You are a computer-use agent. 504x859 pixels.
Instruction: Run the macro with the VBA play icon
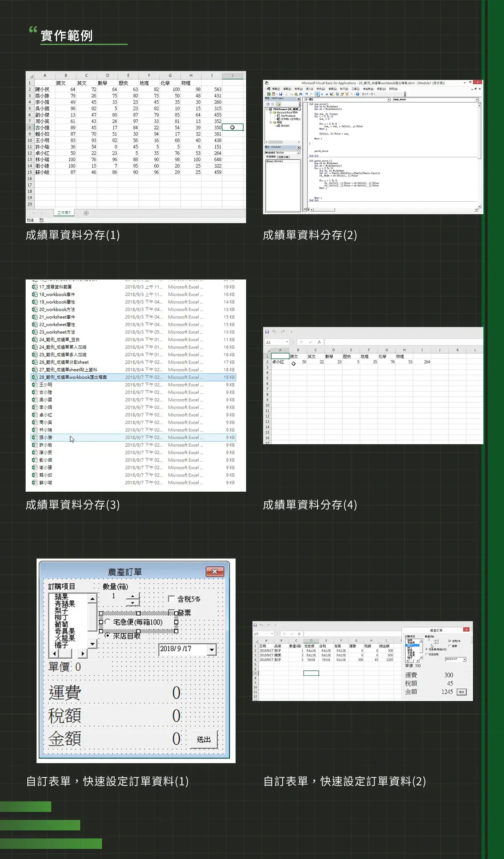(x=318, y=94)
